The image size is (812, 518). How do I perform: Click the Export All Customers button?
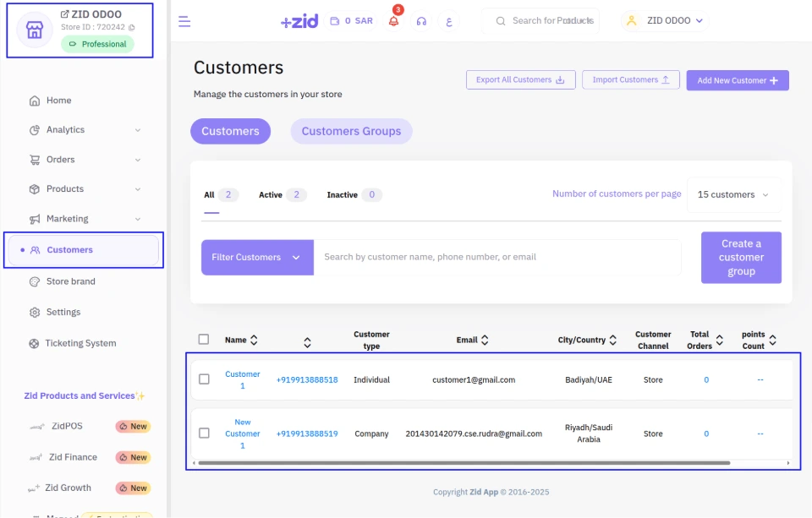520,80
